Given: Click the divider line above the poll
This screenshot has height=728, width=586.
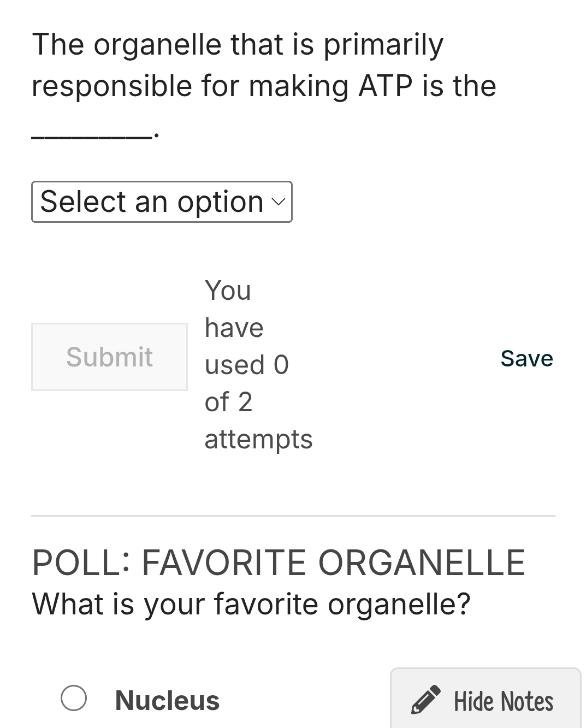Looking at the screenshot, I should (293, 516).
